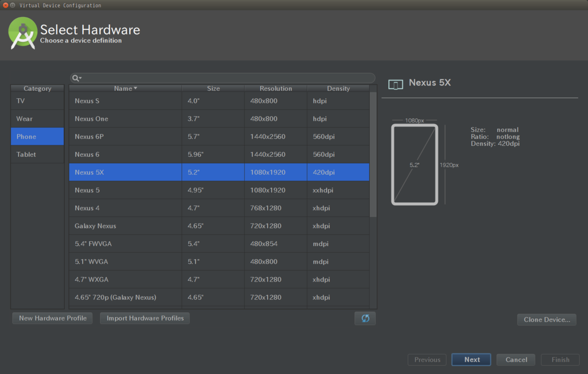Click the refresh device list icon
The width and height of the screenshot is (588, 374).
pos(365,318)
